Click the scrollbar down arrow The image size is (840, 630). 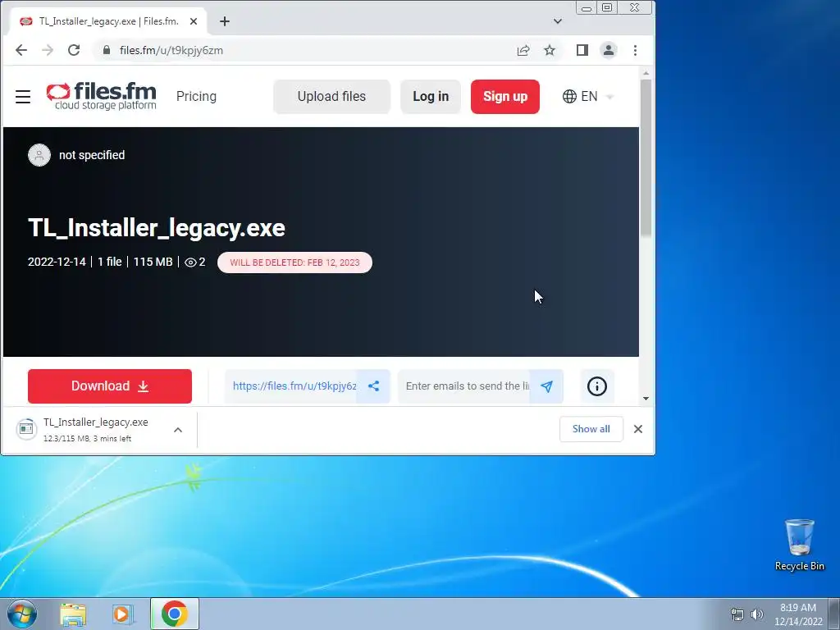coord(646,399)
